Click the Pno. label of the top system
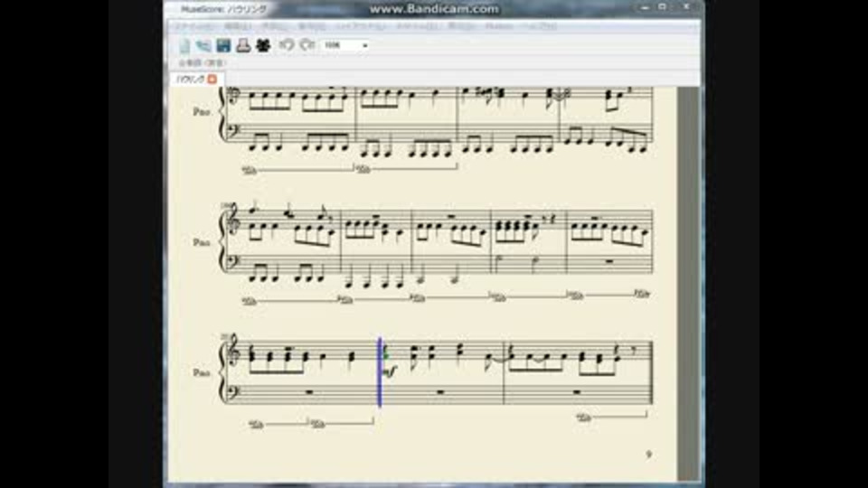 tap(201, 112)
